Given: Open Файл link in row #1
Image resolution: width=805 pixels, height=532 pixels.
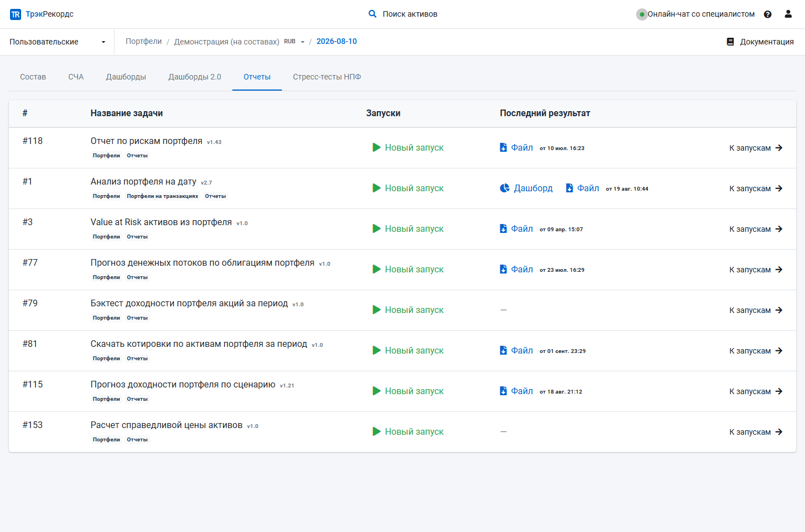Looking at the screenshot, I should coord(582,188).
